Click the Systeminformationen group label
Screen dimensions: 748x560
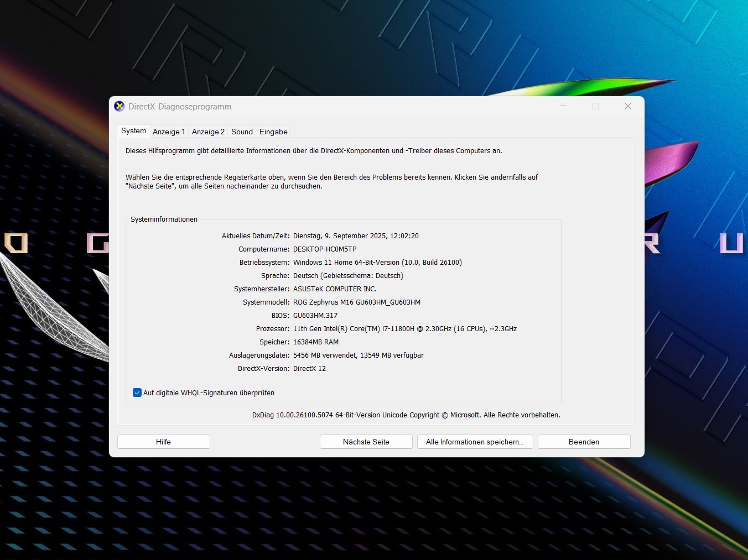coord(164,219)
